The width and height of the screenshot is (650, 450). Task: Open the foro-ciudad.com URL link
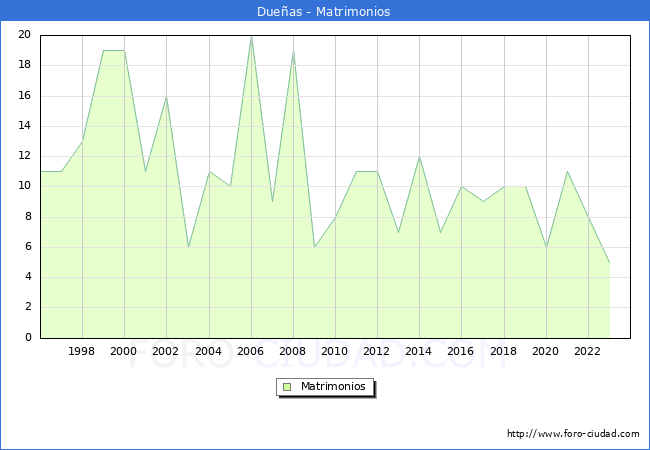tap(573, 434)
